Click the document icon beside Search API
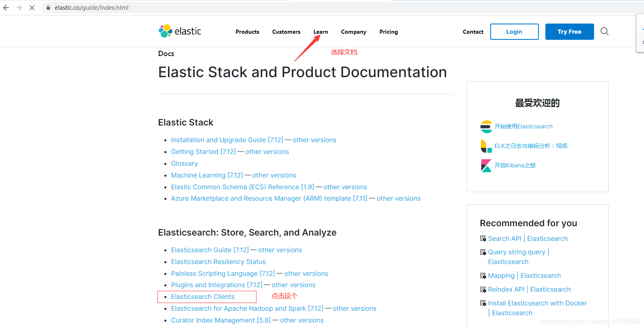The height and width of the screenshot is (329, 644). tap(483, 238)
